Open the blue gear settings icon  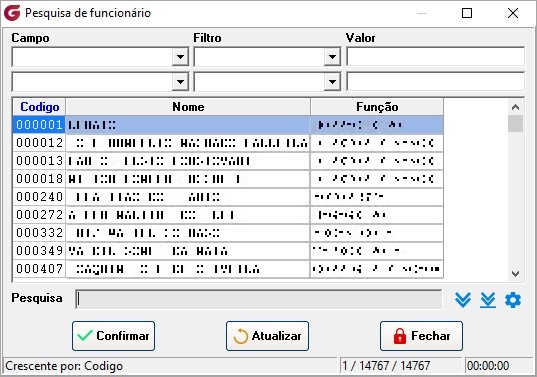[x=513, y=300]
